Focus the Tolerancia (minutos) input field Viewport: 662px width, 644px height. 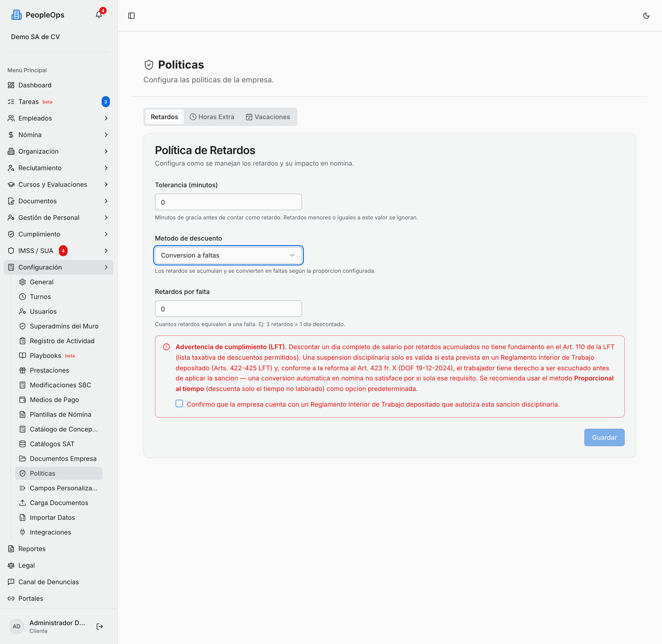pos(228,202)
